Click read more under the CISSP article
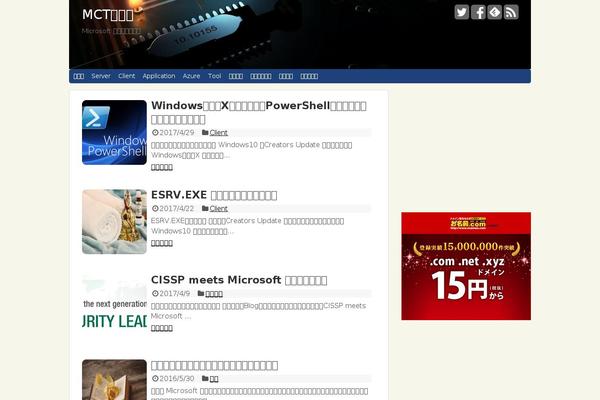 [162, 328]
